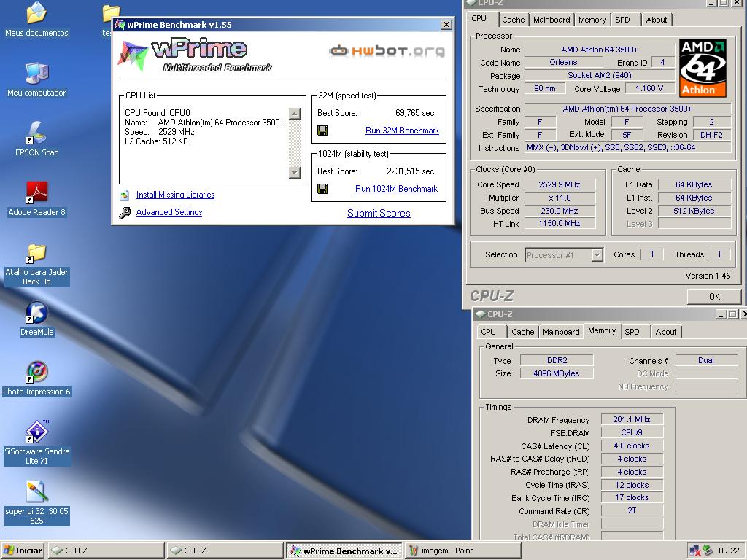Open About tab in top CPU-Z

click(657, 20)
